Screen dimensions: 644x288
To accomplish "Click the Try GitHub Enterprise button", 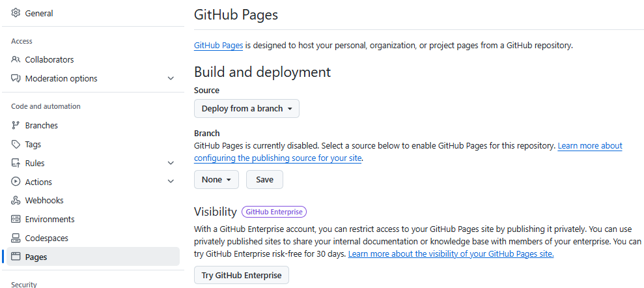I will (241, 276).
